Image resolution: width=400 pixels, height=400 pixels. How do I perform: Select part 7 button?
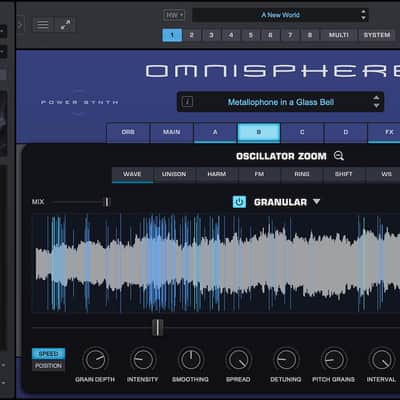coord(290,35)
